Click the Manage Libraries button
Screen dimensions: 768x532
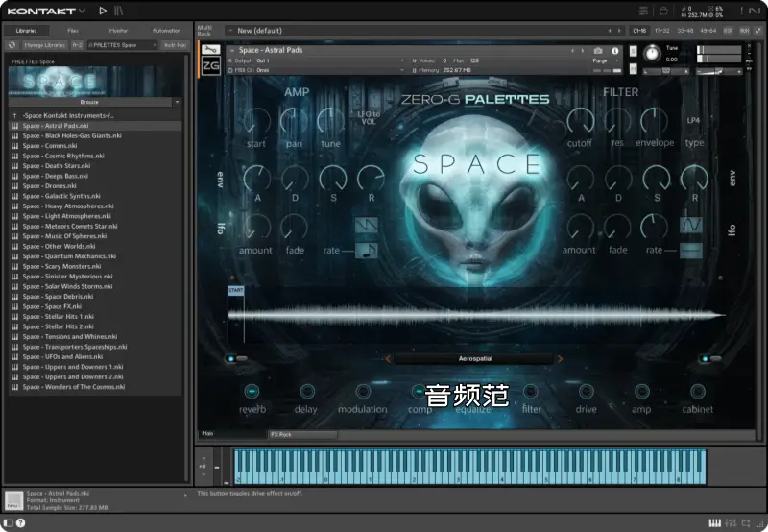[x=42, y=45]
